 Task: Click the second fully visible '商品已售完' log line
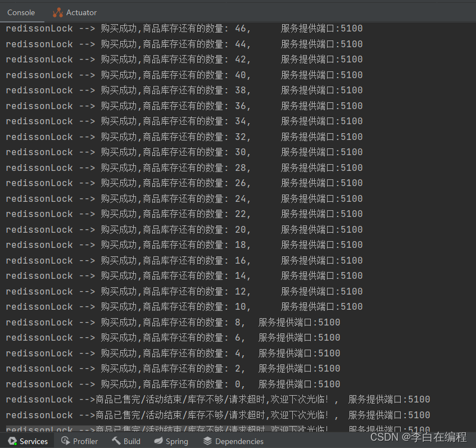pyautogui.click(x=218, y=415)
